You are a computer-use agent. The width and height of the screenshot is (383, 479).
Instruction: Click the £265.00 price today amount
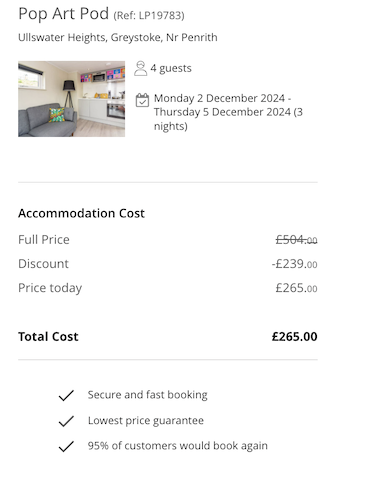point(296,288)
